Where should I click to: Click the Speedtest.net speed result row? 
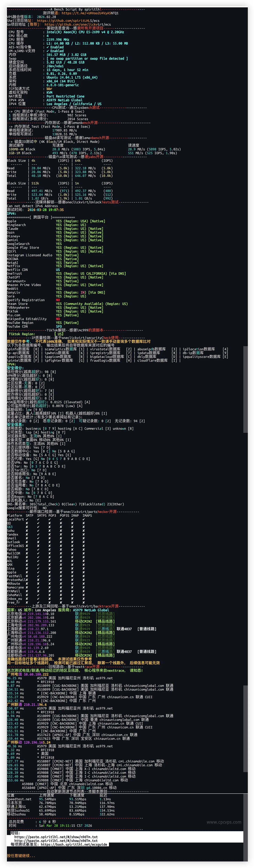59,799
